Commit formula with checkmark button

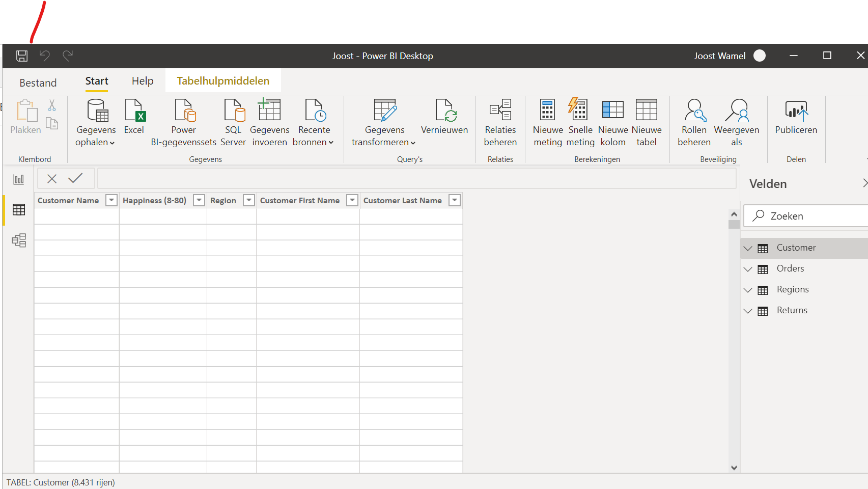tap(75, 178)
